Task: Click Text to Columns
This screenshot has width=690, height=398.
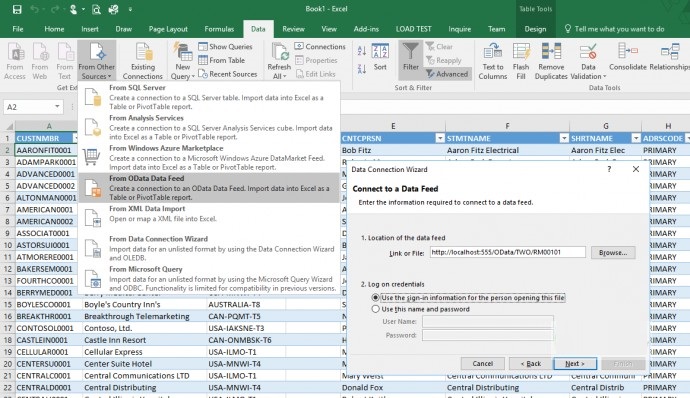Action: click(x=493, y=61)
